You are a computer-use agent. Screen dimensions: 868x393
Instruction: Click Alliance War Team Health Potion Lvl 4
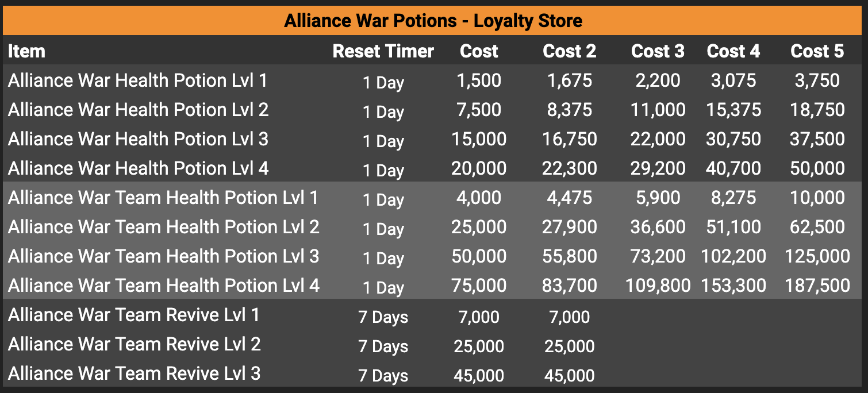(163, 286)
